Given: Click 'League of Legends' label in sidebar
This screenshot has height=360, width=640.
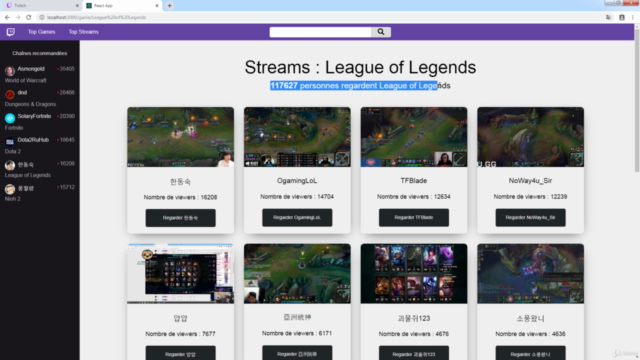Looking at the screenshot, I should 28,176.
